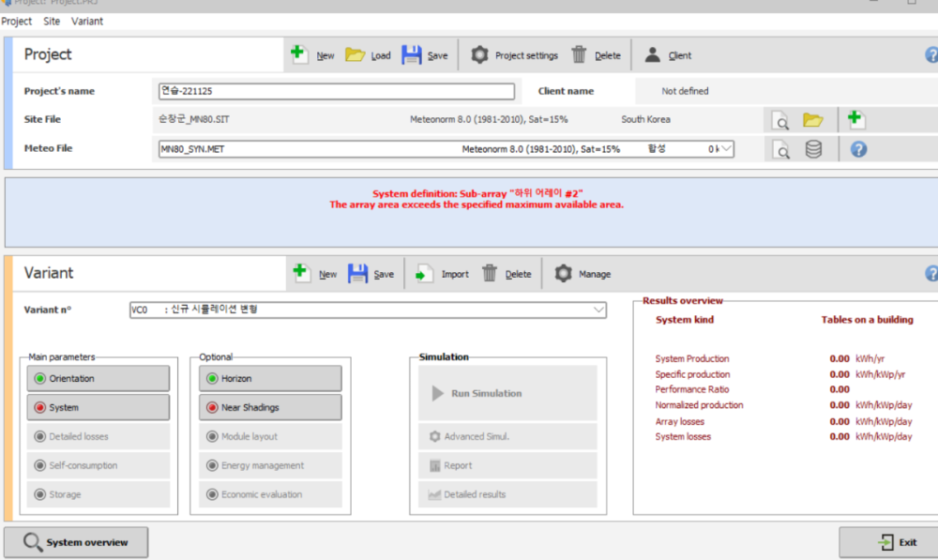Load a project with the folder icon
938x560 pixels.
coord(355,55)
